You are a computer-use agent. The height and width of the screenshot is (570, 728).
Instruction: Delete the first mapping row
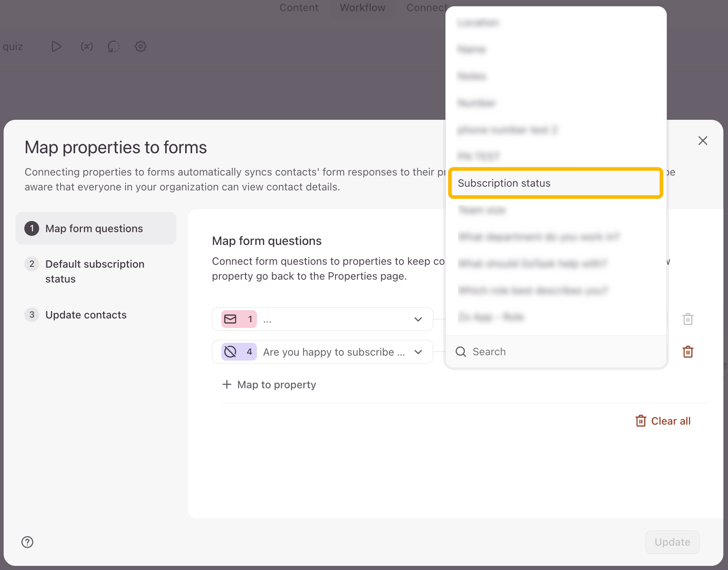(x=688, y=319)
